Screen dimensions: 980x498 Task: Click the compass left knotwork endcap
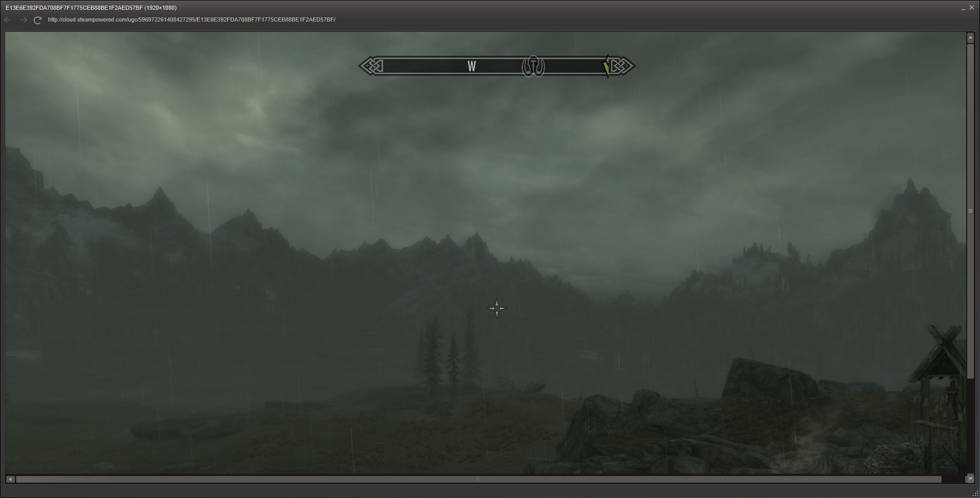[371, 66]
